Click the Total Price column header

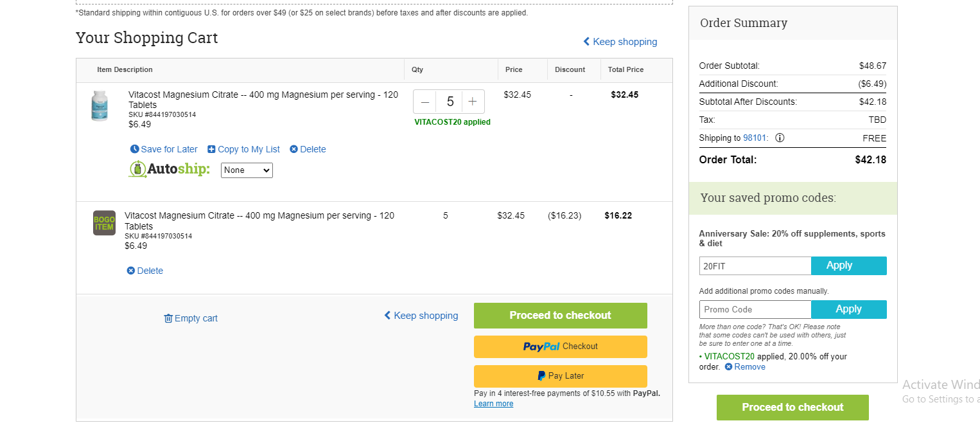point(626,69)
